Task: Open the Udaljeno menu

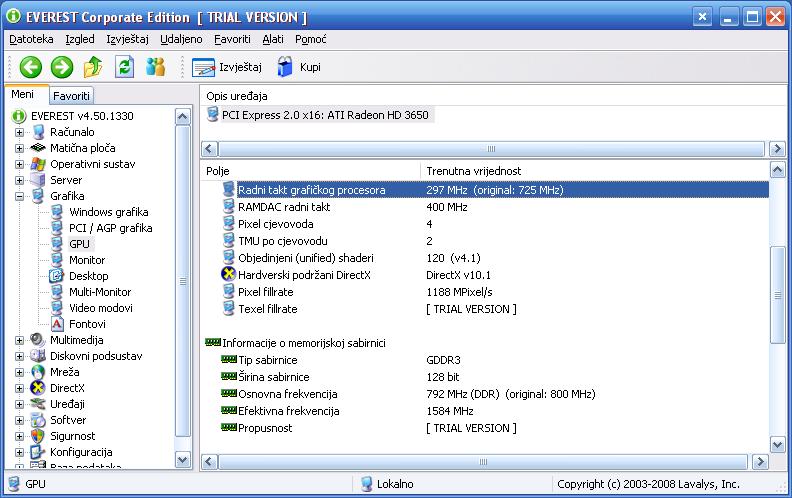Action: pyautogui.click(x=181, y=39)
